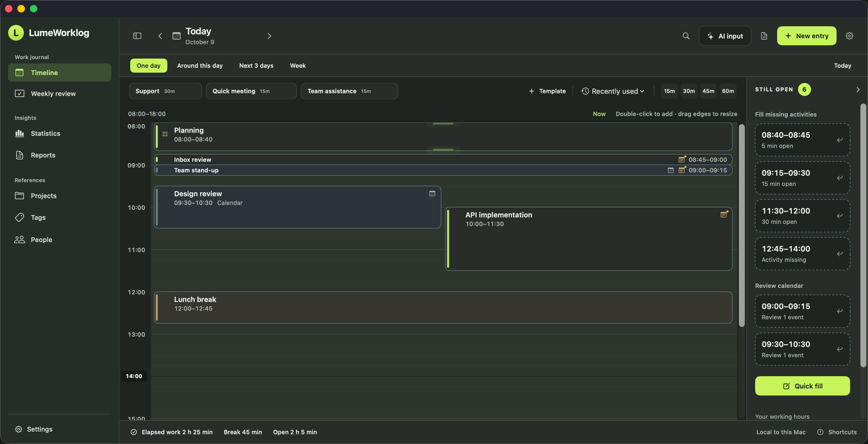
Task: Click the New entry button
Action: (x=806, y=36)
